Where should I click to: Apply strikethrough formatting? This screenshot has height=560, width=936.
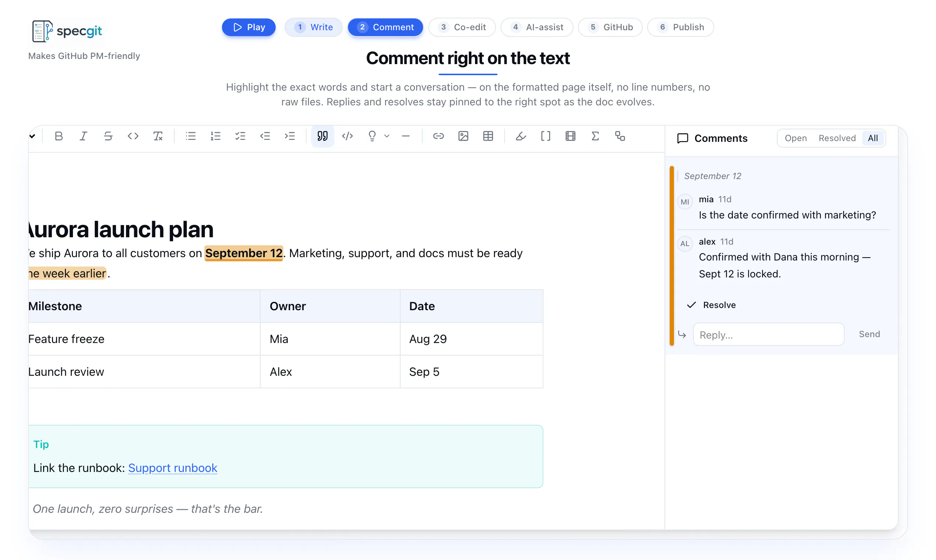[x=108, y=136]
